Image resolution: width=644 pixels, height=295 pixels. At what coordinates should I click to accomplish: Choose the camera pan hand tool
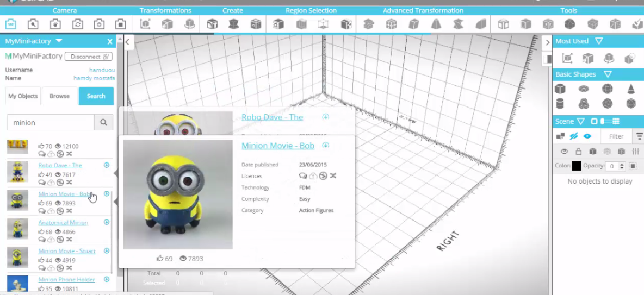pyautogui.click(x=55, y=24)
